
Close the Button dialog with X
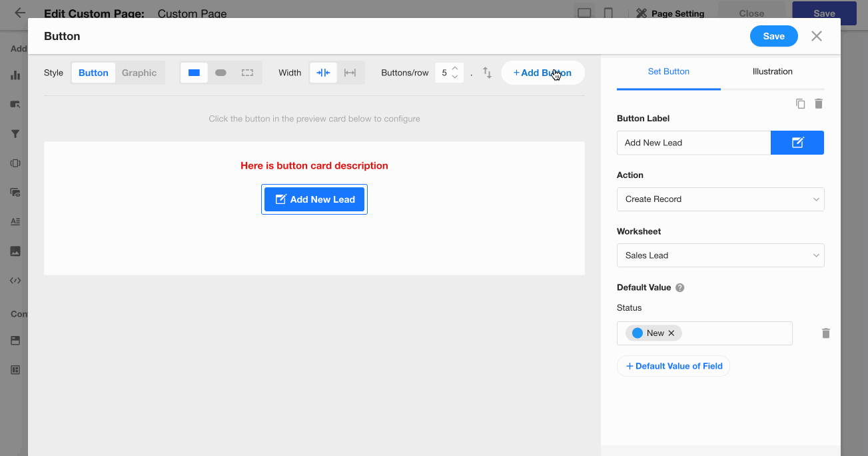[816, 36]
